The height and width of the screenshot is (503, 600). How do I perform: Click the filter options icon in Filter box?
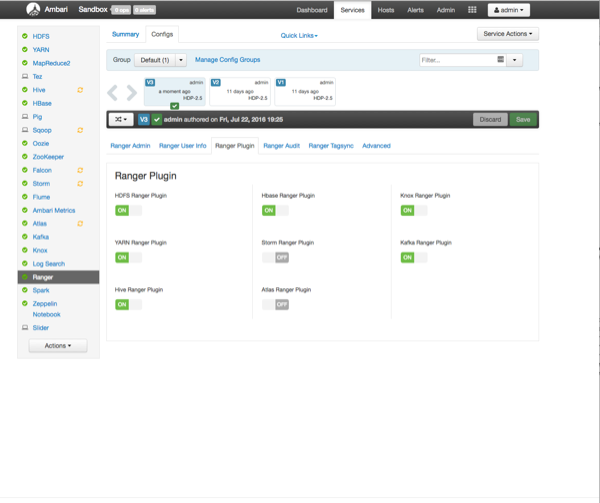pyautogui.click(x=501, y=60)
